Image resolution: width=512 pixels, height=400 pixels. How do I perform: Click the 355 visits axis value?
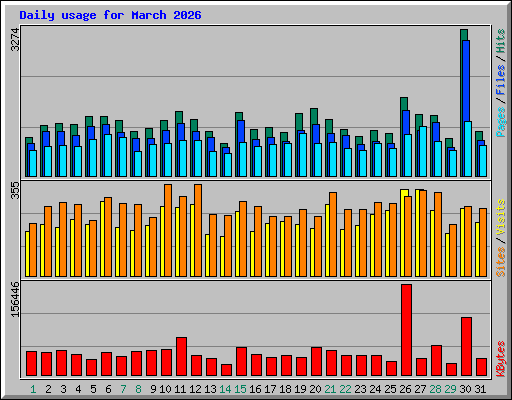[x=15, y=190]
